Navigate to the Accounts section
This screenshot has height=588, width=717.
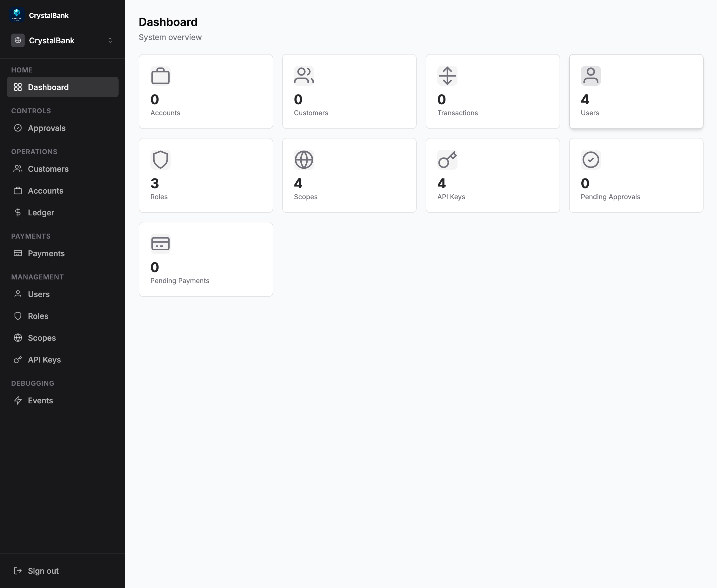[45, 191]
